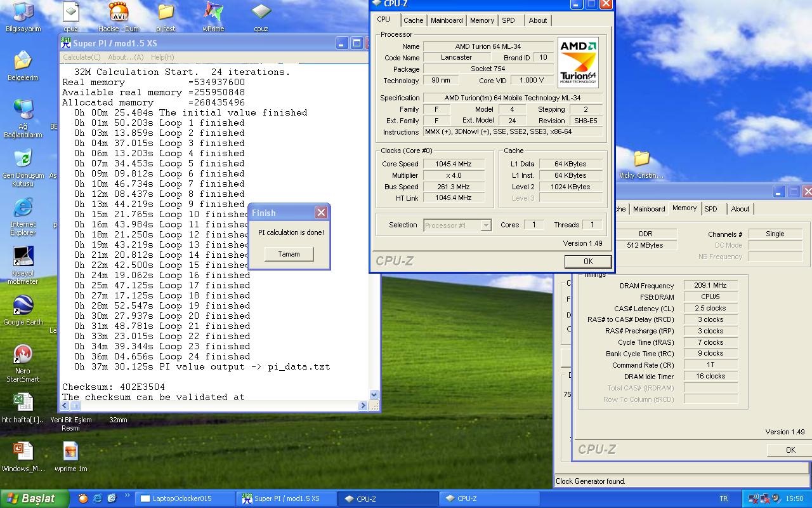Close the Finish dialog with X

(321, 213)
